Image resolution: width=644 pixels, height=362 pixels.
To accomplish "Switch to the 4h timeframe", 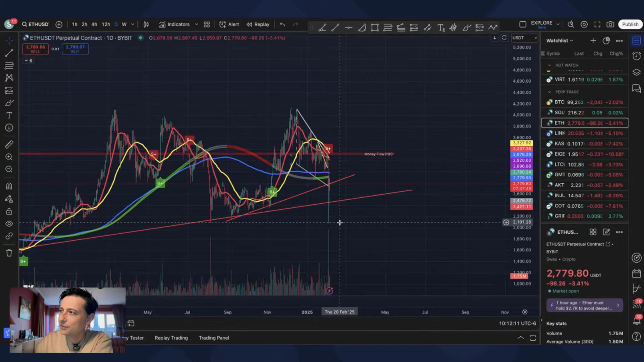I will [94, 24].
